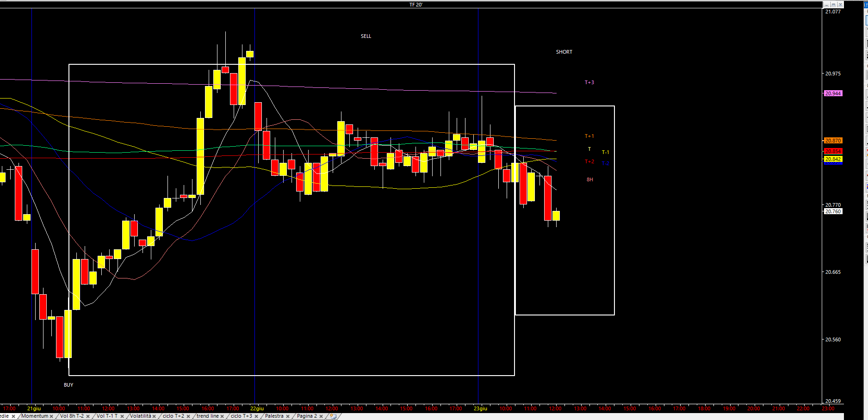Click the 20.975 price axis value
The image size is (868, 420).
tap(833, 74)
